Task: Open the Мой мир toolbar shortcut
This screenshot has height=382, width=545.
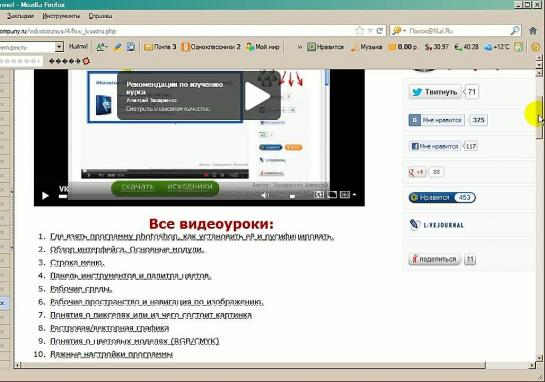Action: point(263,47)
